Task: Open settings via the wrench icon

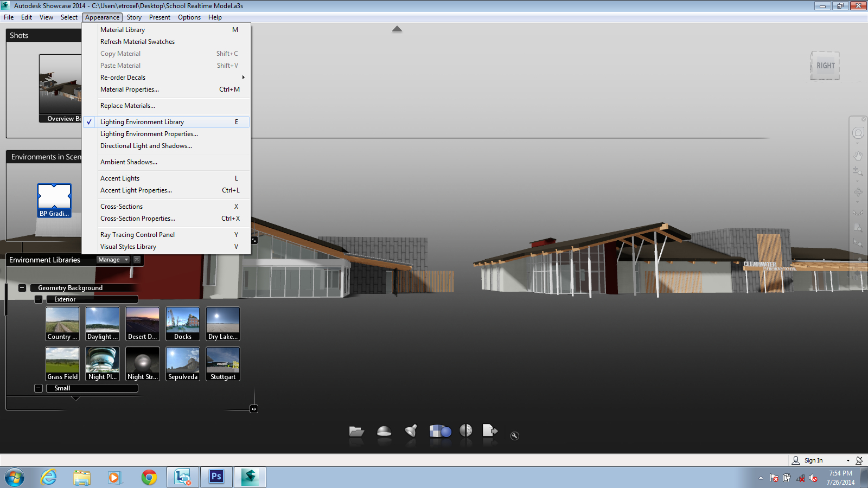Action: 514,435
